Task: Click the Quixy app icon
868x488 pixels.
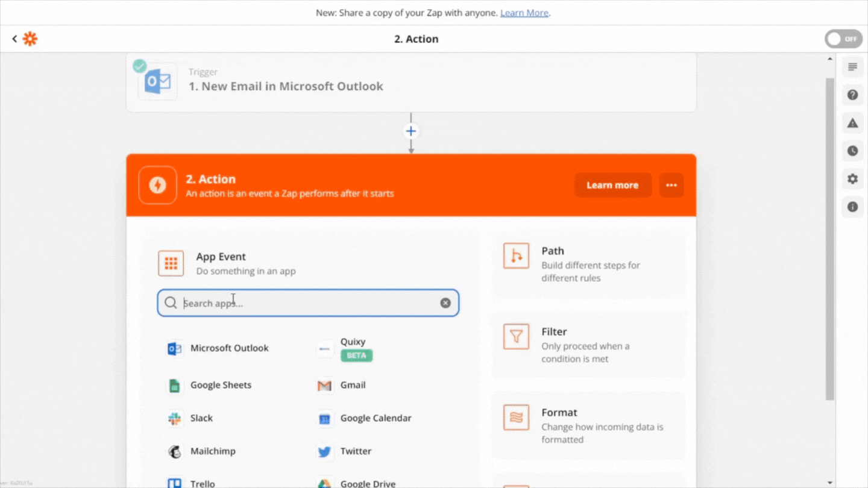Action: [x=324, y=349]
